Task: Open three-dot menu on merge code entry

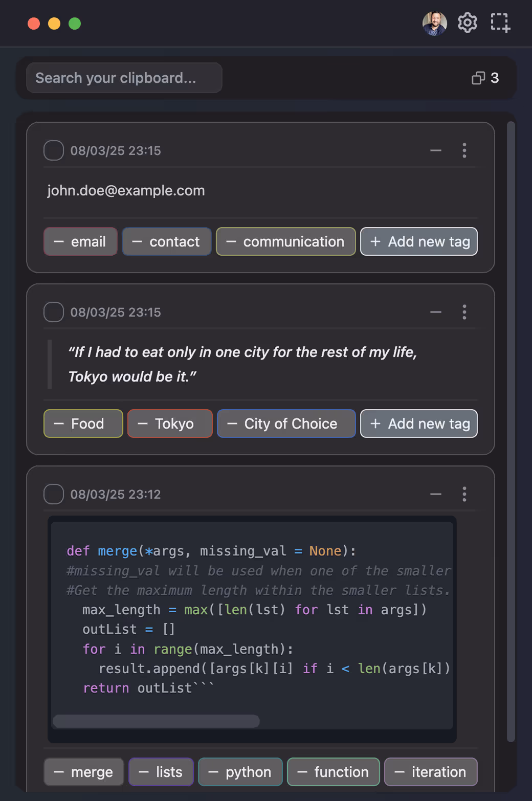Action: pos(464,494)
